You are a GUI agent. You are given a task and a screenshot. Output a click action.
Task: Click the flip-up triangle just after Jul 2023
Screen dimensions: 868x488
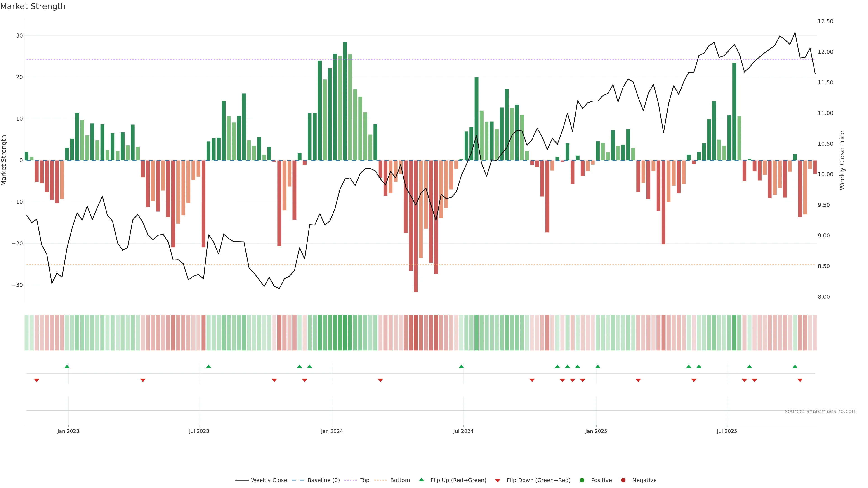[209, 366]
